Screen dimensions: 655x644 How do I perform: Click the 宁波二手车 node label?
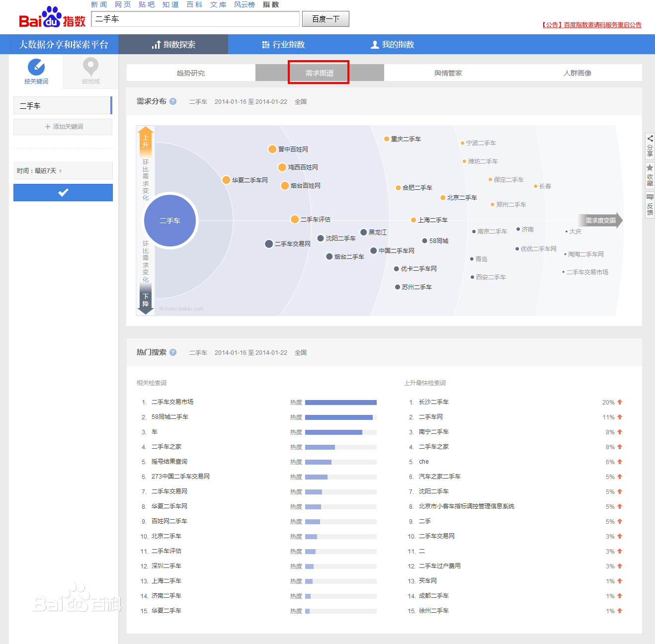(481, 143)
